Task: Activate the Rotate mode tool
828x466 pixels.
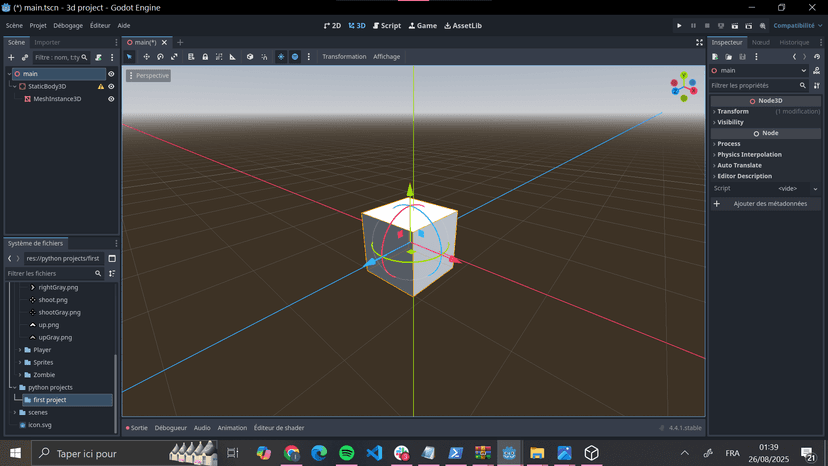Action: tap(160, 57)
